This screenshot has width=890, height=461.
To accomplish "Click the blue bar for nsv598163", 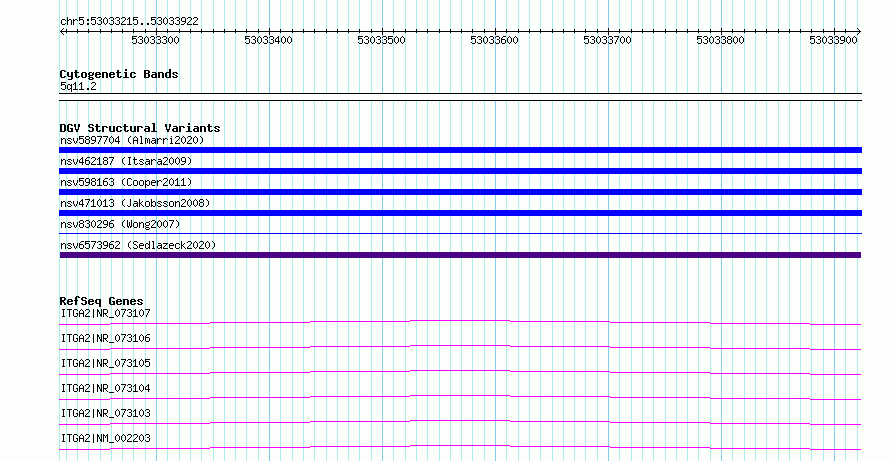I will click(x=460, y=192).
